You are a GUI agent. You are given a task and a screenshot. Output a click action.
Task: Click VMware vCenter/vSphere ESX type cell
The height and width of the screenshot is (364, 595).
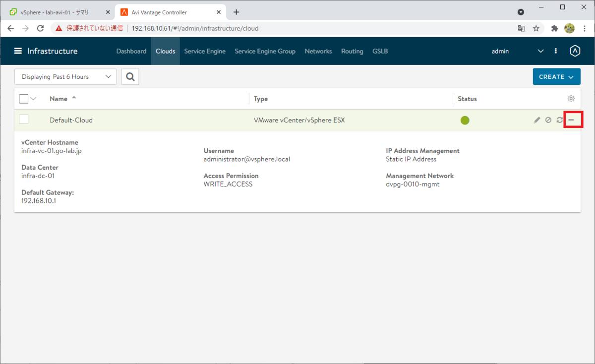pyautogui.click(x=299, y=120)
